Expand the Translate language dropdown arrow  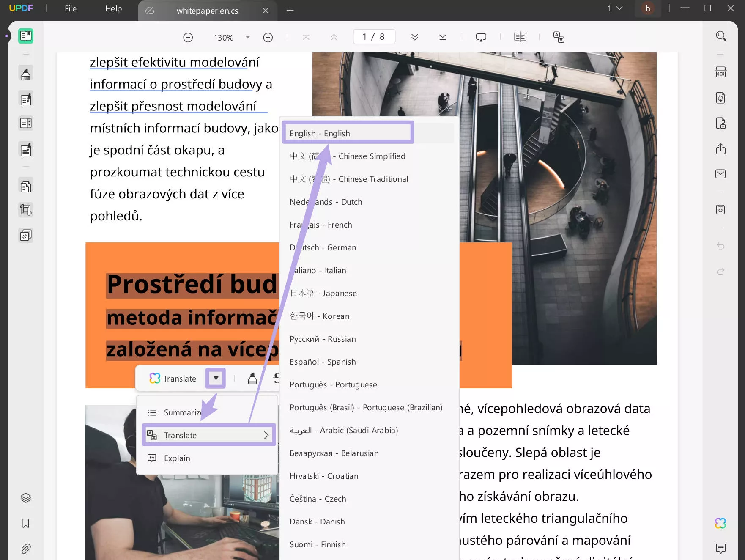pos(215,378)
